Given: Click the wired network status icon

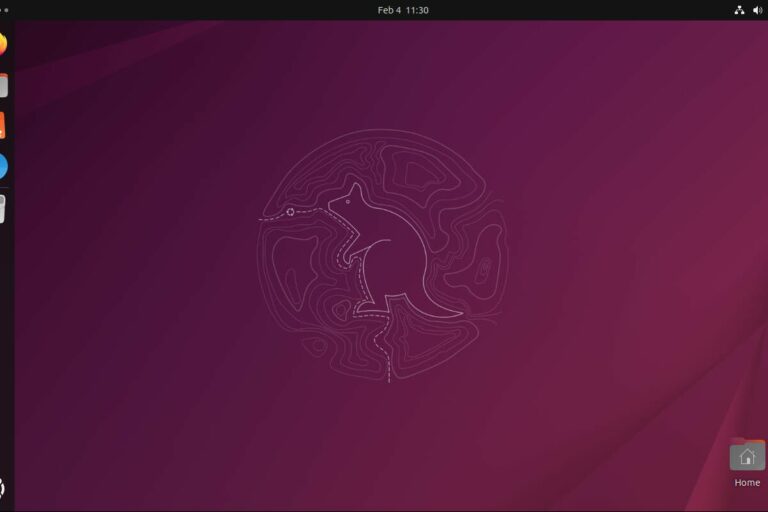Looking at the screenshot, I should 739,10.
